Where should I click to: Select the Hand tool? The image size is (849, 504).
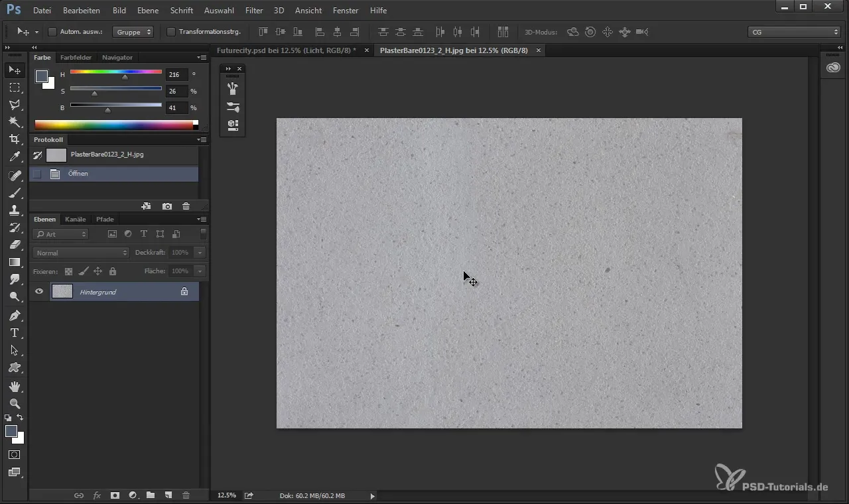pyautogui.click(x=15, y=386)
